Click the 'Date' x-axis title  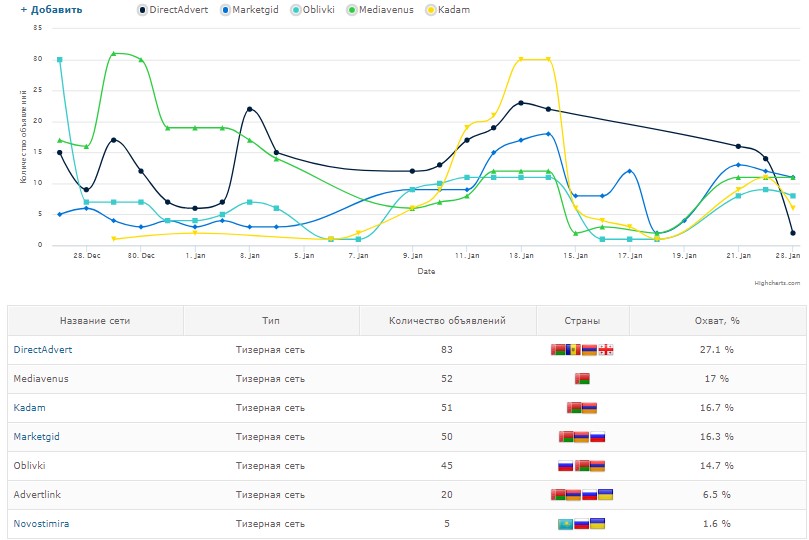426,271
